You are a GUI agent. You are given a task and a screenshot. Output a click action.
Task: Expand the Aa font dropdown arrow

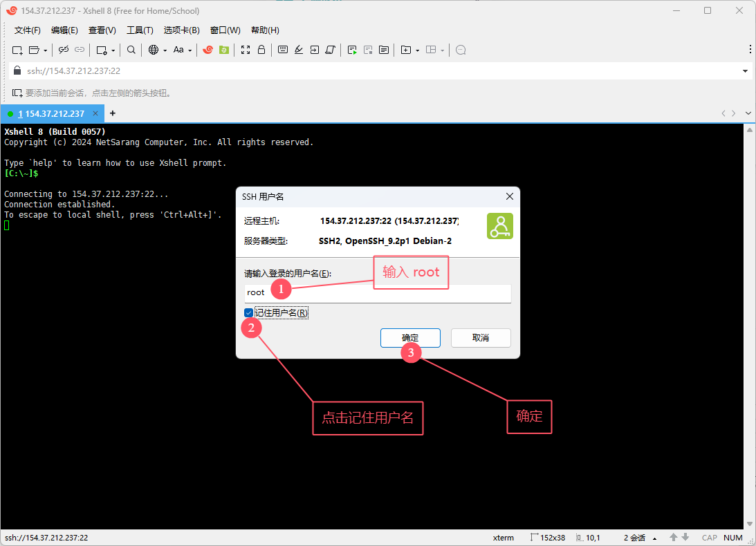[190, 50]
